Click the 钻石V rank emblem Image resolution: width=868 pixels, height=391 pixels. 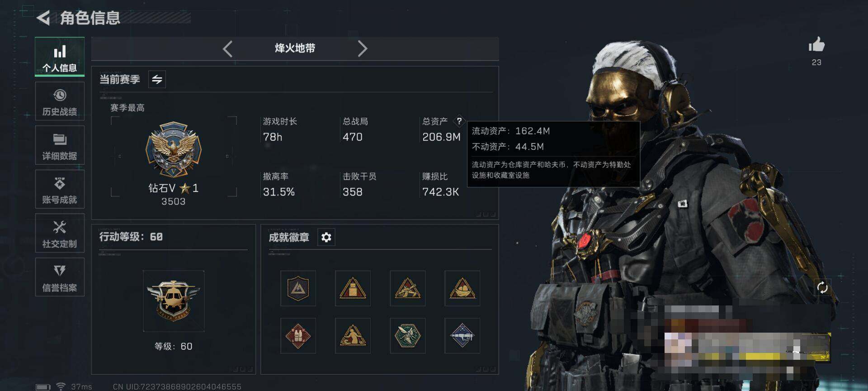pyautogui.click(x=174, y=149)
